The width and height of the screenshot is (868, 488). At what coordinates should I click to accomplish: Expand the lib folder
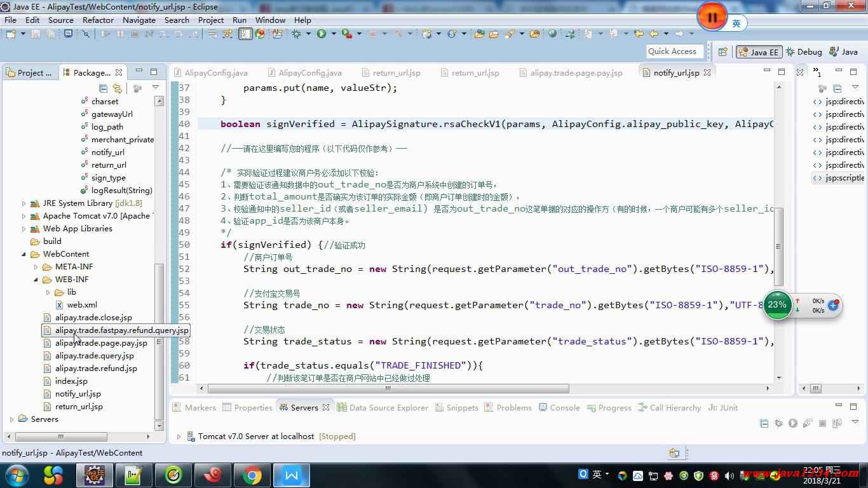coord(48,292)
